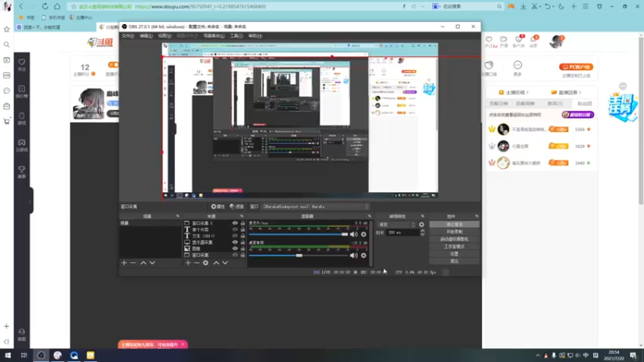
Task: Pop out the scenes dock panel
Action: pos(178,216)
